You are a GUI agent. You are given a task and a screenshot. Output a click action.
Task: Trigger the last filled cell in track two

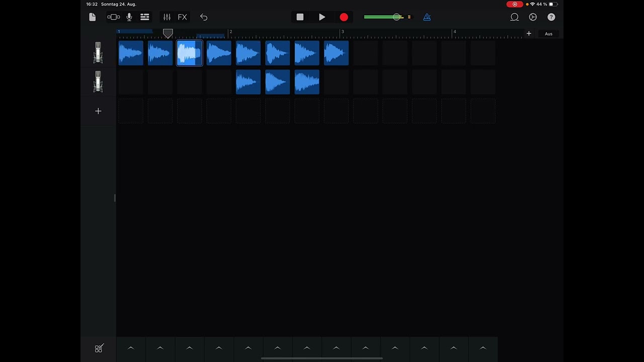(x=307, y=82)
